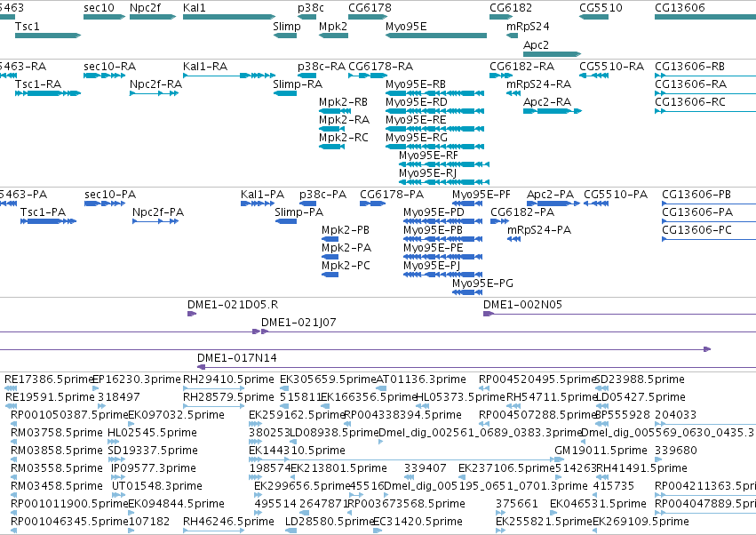Image resolution: width=756 pixels, height=535 pixels.
Task: Select the Tsc1 gene feature
Action: [x=48, y=36]
